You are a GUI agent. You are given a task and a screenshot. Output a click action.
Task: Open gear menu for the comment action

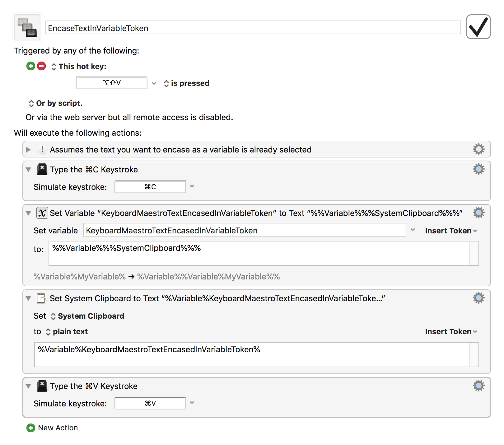(x=478, y=149)
